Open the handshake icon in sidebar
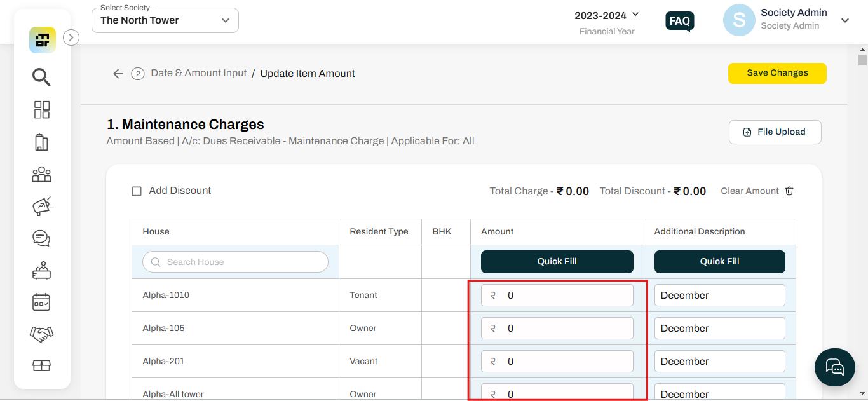This screenshot has height=401, width=868. tap(41, 334)
